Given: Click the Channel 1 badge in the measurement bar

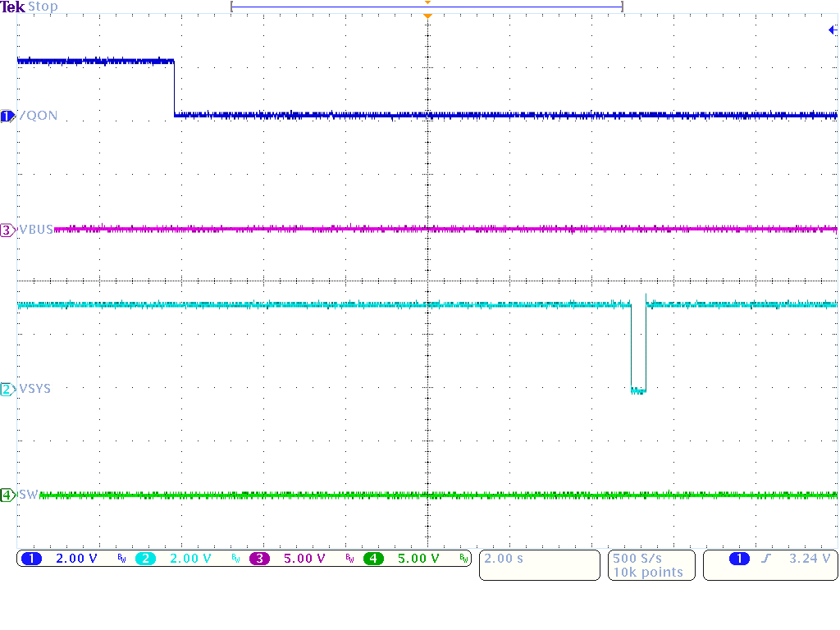Looking at the screenshot, I should tap(31, 558).
